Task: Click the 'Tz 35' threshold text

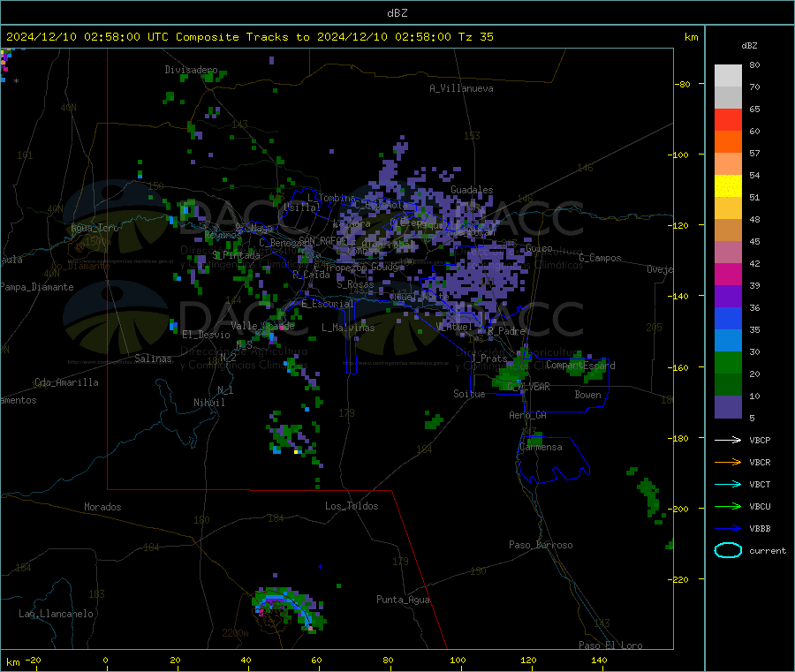Action: click(475, 37)
